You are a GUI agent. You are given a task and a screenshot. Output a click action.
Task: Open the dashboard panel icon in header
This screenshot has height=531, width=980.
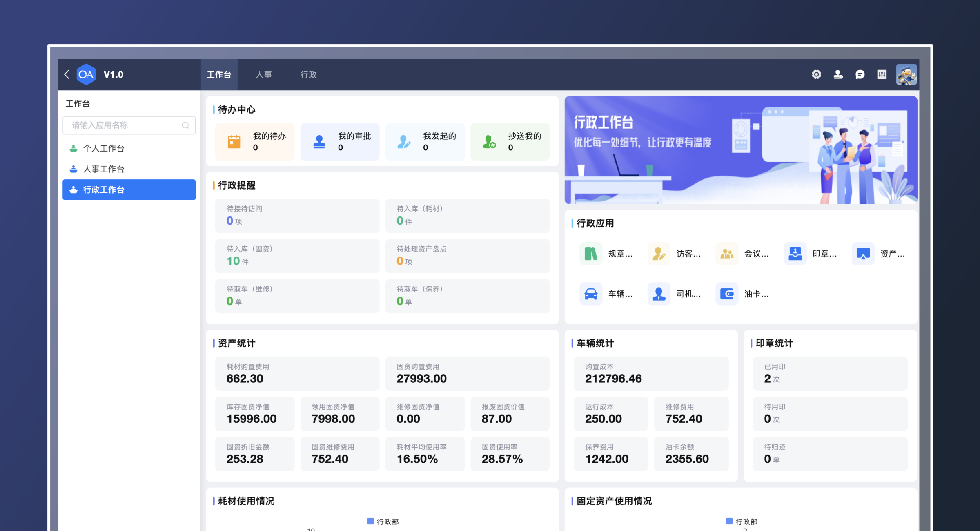click(882, 74)
